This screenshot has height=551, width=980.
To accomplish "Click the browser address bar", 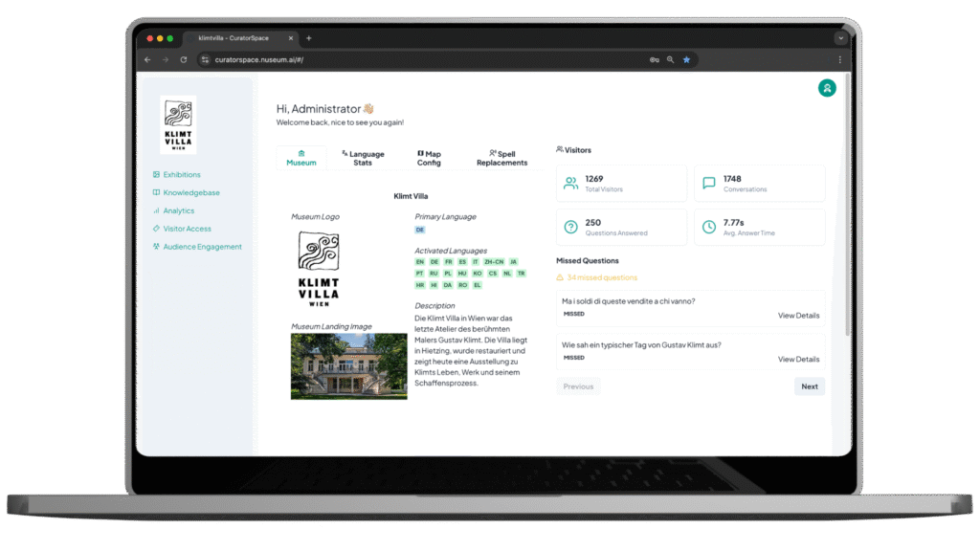I will [421, 59].
